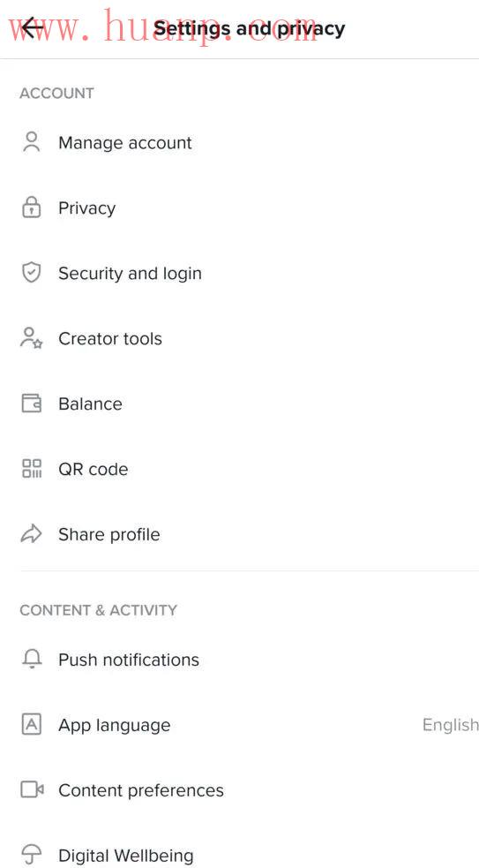Click the Security shield icon
Screen dimensions: 479x868
pyautogui.click(x=32, y=273)
